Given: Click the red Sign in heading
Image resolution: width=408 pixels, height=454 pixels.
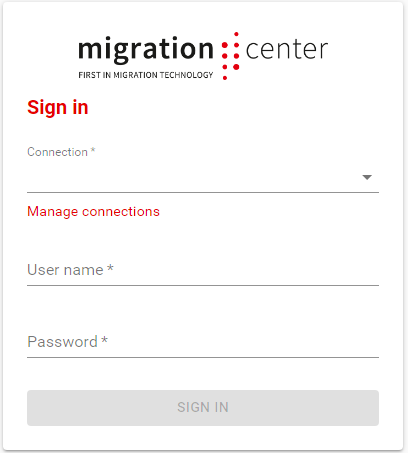Looking at the screenshot, I should (x=58, y=108).
